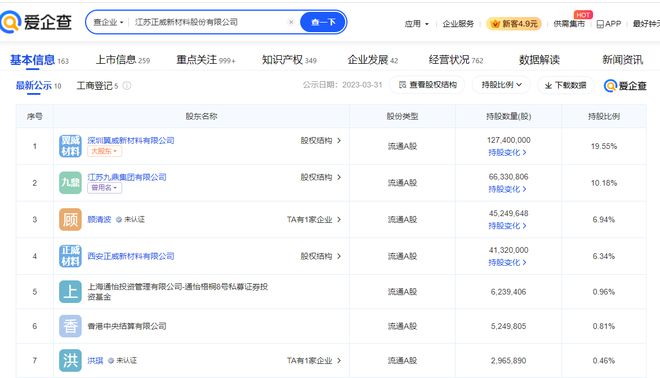
Task: Click the 正威材料 logo thumbnail in row 4
Action: [x=70, y=256]
